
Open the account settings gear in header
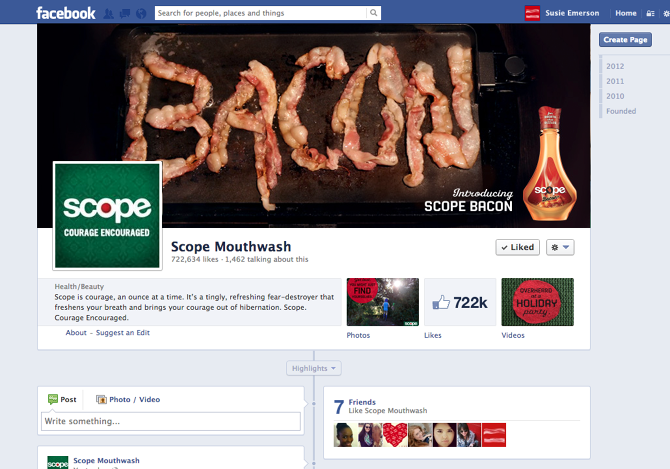tap(666, 13)
